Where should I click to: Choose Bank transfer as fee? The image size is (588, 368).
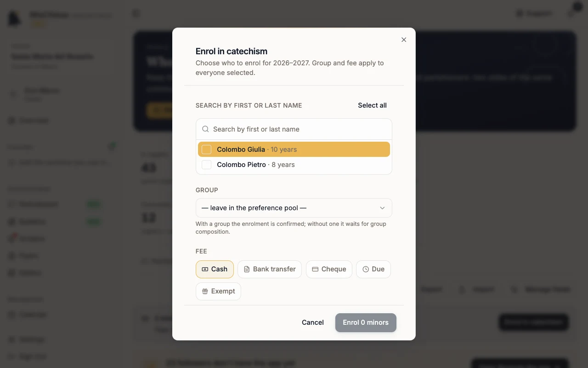tap(270, 269)
